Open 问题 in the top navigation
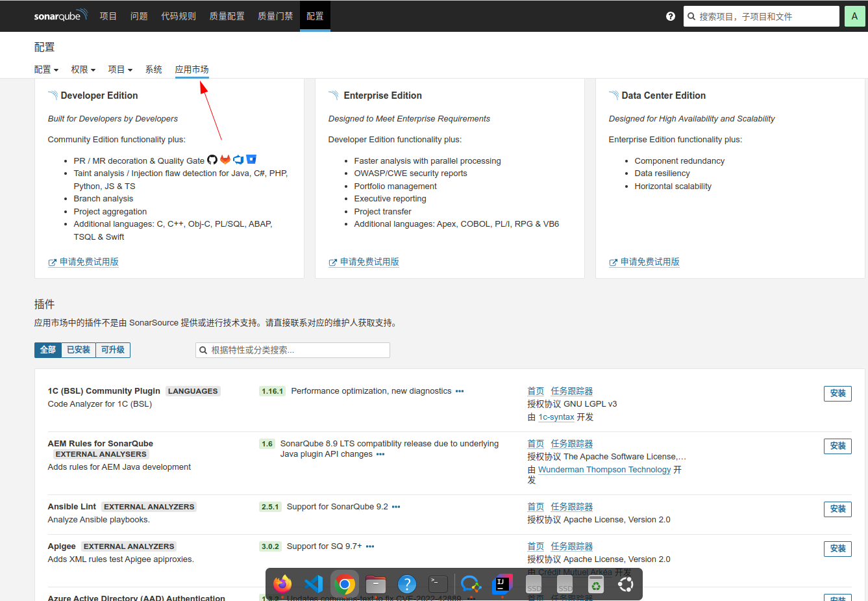Image resolution: width=868 pixels, height=601 pixels. [139, 16]
